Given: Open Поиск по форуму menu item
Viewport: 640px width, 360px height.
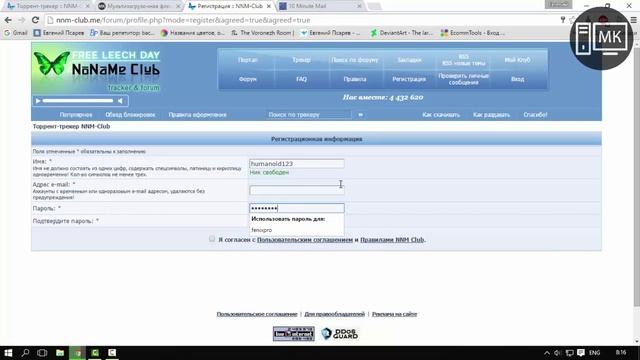Looking at the screenshot, I should [355, 60].
